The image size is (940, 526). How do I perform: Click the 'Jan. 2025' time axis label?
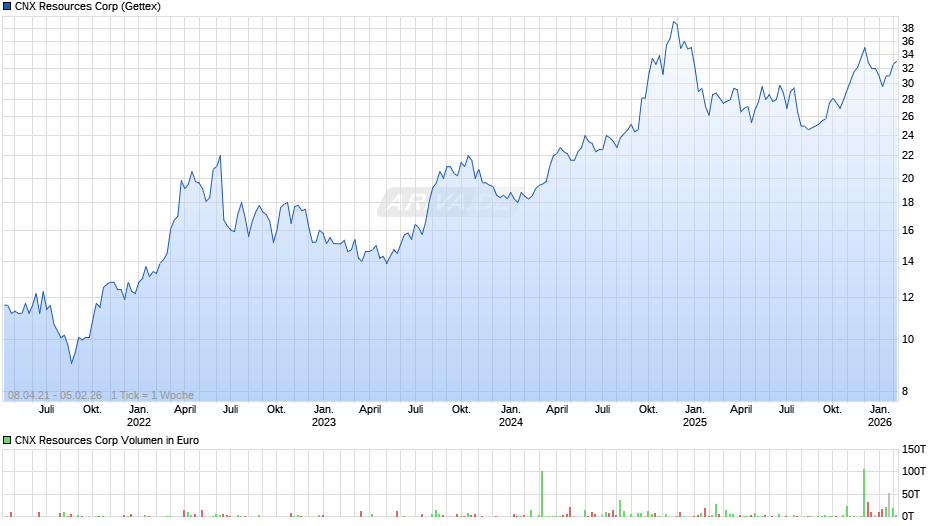[695, 416]
